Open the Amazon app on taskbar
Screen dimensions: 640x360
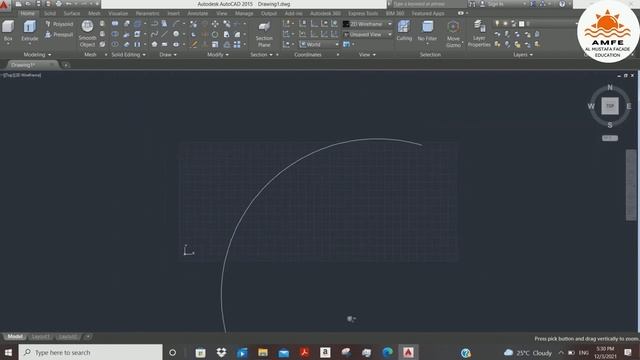[x=325, y=352]
